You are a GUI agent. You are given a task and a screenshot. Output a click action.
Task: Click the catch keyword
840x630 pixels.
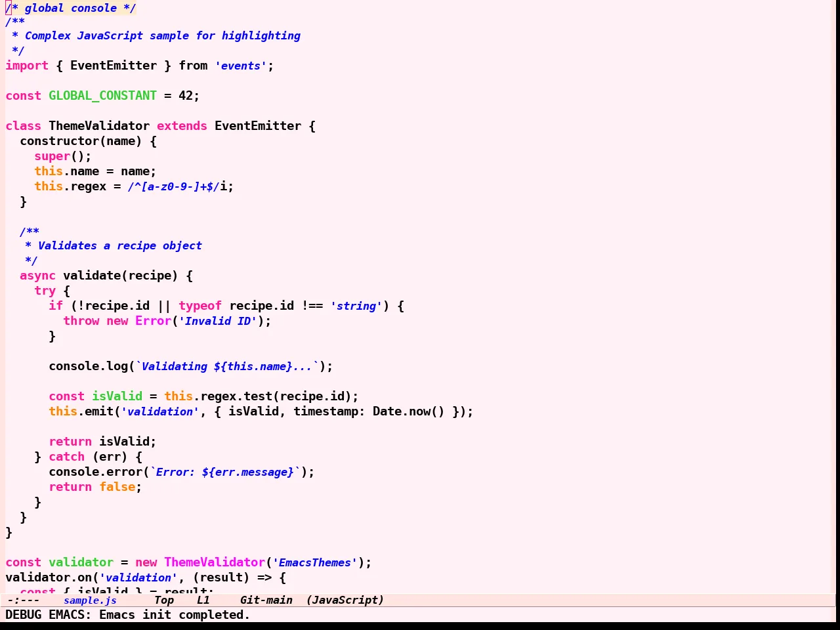[x=66, y=457]
